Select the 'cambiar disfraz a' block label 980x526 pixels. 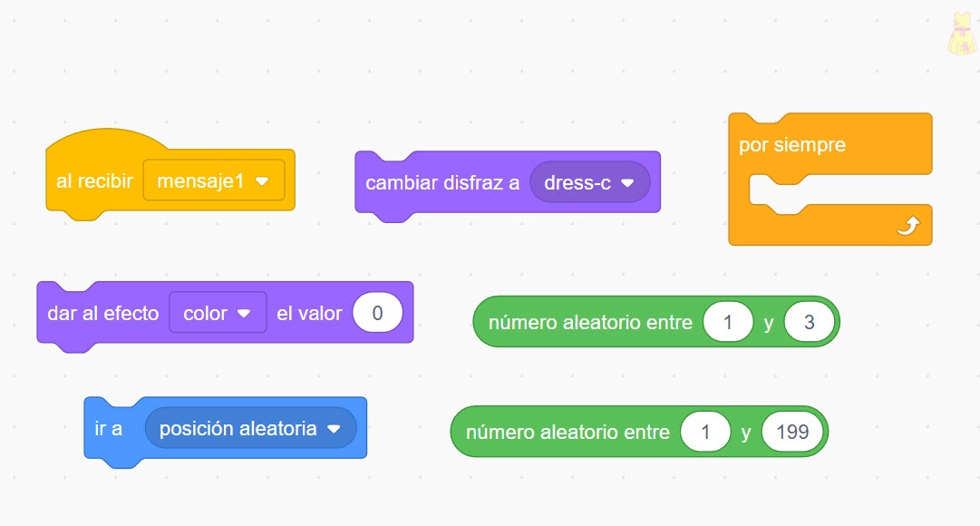(x=442, y=182)
